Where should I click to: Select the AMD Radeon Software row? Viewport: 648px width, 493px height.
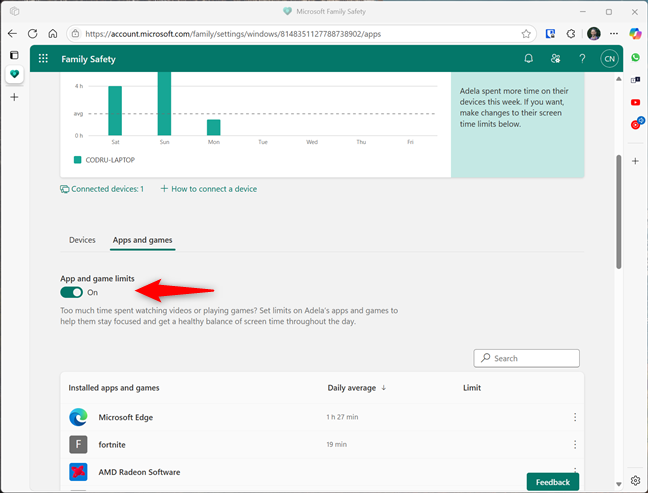coord(322,472)
